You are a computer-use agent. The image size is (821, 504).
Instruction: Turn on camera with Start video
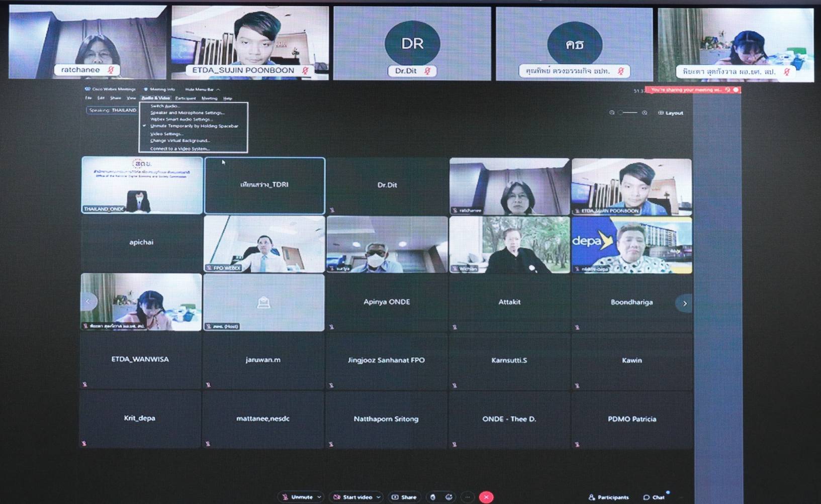click(353, 497)
